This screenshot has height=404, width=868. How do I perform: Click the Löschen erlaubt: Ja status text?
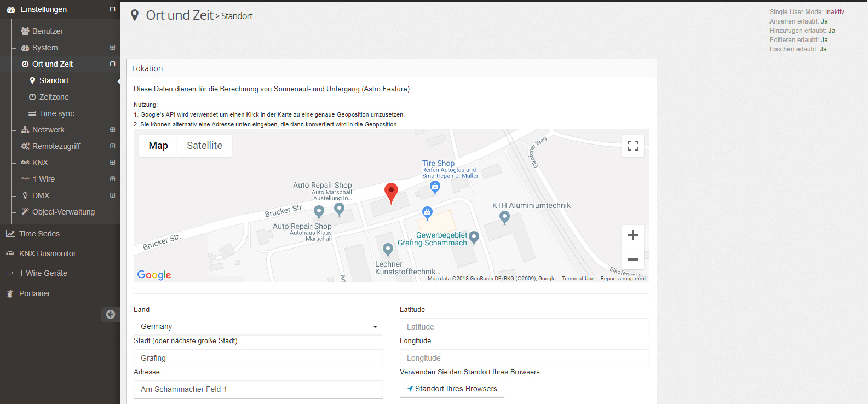point(798,49)
